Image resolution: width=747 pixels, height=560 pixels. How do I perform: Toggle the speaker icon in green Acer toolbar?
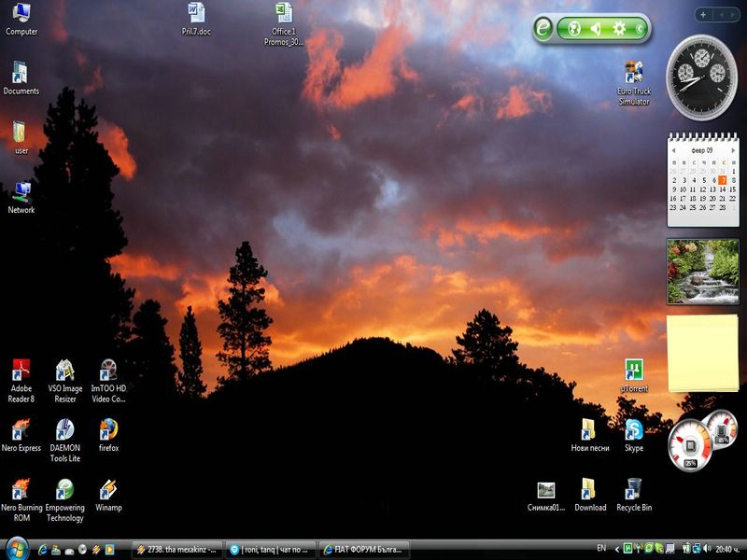(x=596, y=29)
